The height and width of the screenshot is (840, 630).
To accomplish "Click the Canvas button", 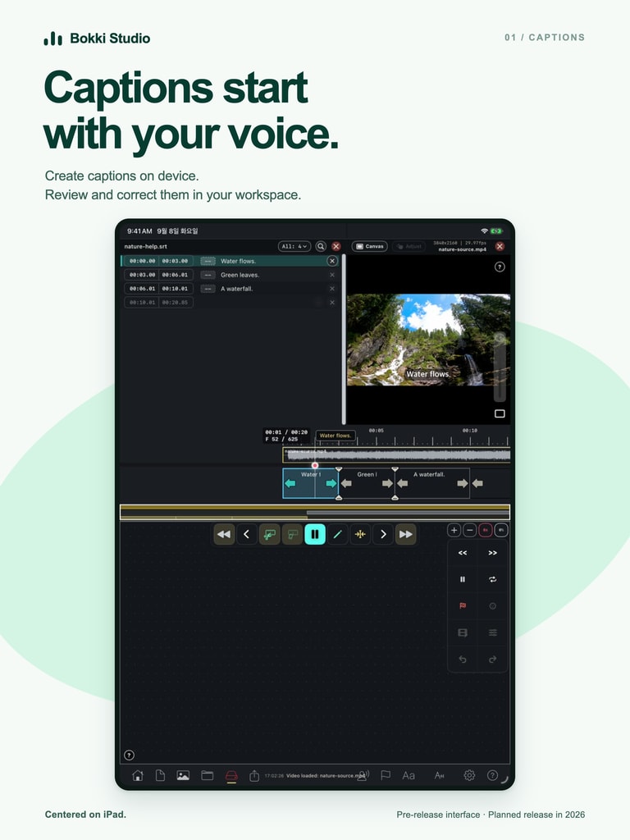I will point(370,246).
